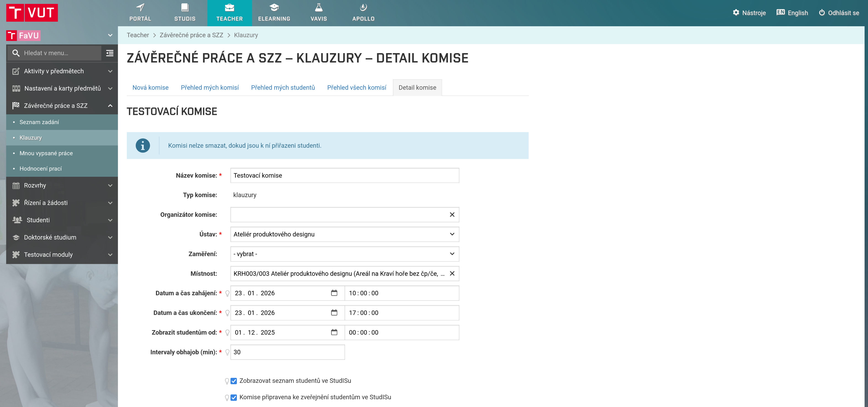Click the Testovací moduly puzzle icon

16,254
